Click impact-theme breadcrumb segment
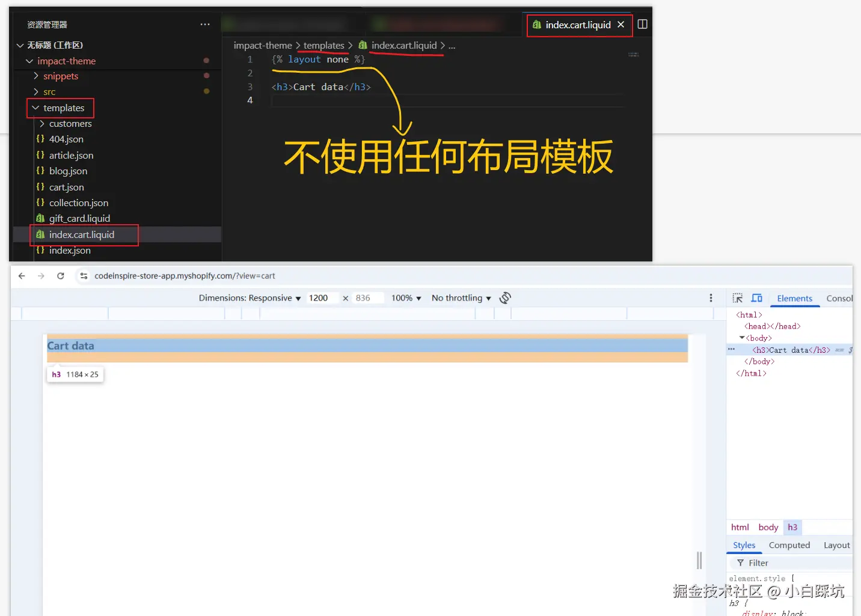861x616 pixels. pos(263,45)
